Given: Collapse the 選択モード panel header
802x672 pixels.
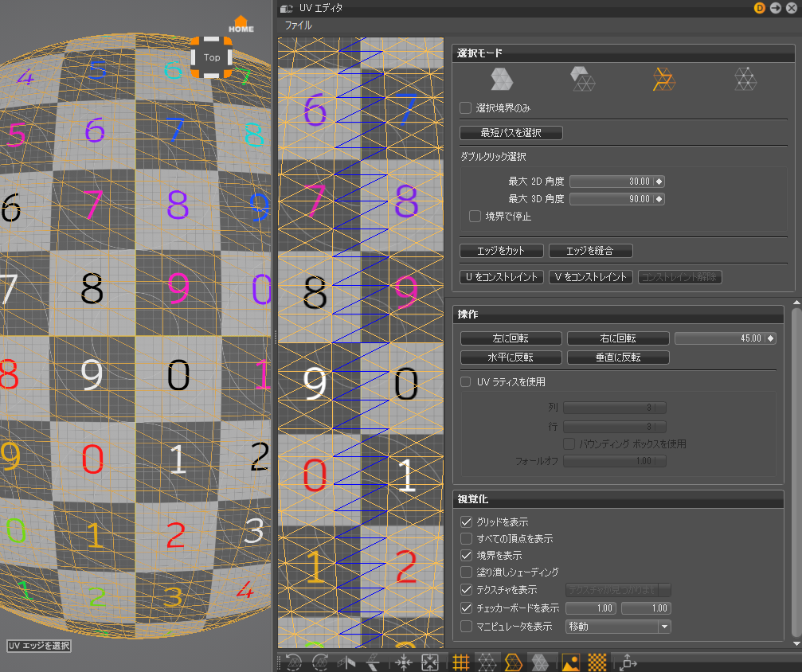Looking at the screenshot, I should (623, 53).
